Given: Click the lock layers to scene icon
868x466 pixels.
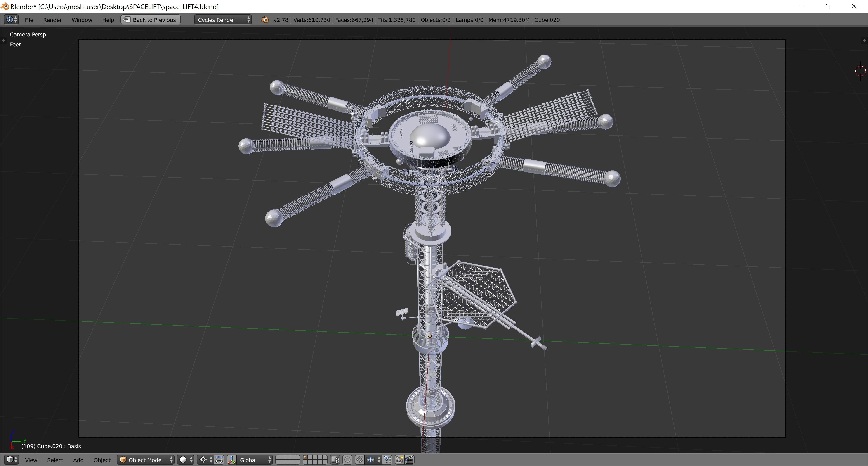Looking at the screenshot, I should point(335,460).
